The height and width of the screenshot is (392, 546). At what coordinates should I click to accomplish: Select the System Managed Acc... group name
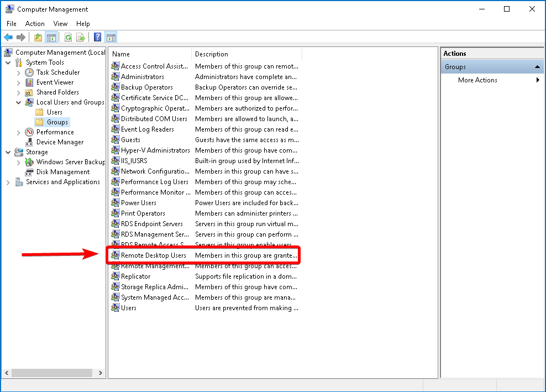(x=155, y=297)
